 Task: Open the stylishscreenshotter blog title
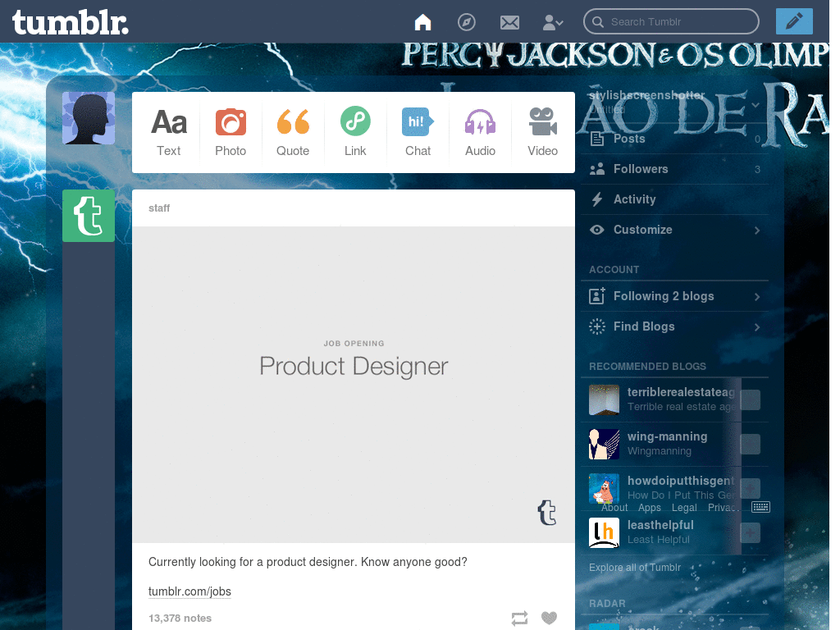(646, 95)
